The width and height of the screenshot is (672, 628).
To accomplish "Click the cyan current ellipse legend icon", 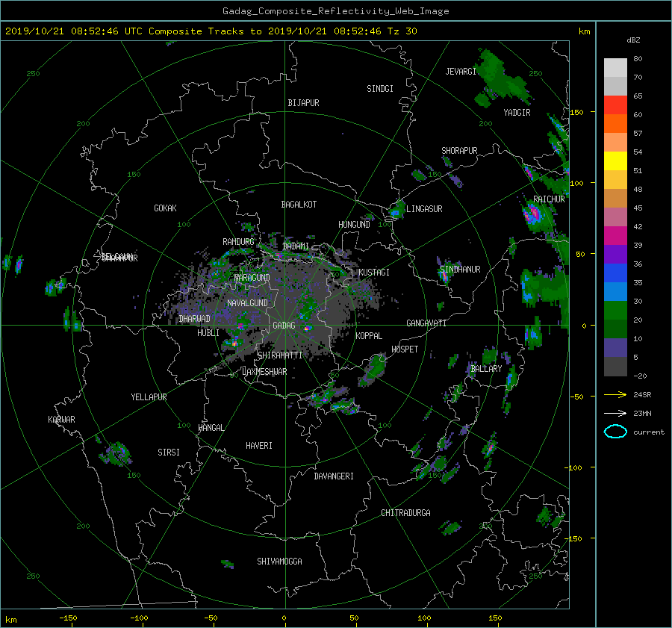I will click(615, 432).
